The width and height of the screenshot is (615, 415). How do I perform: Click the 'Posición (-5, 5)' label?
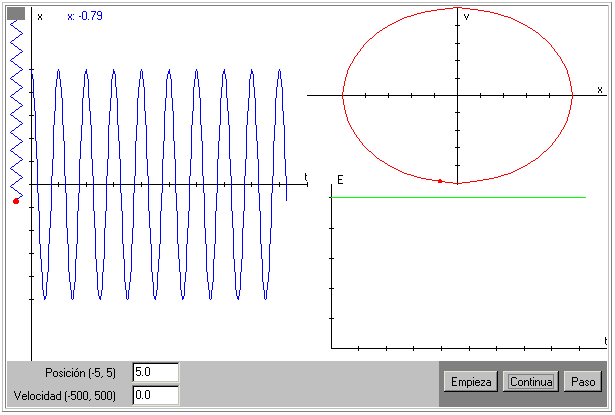pos(80,373)
